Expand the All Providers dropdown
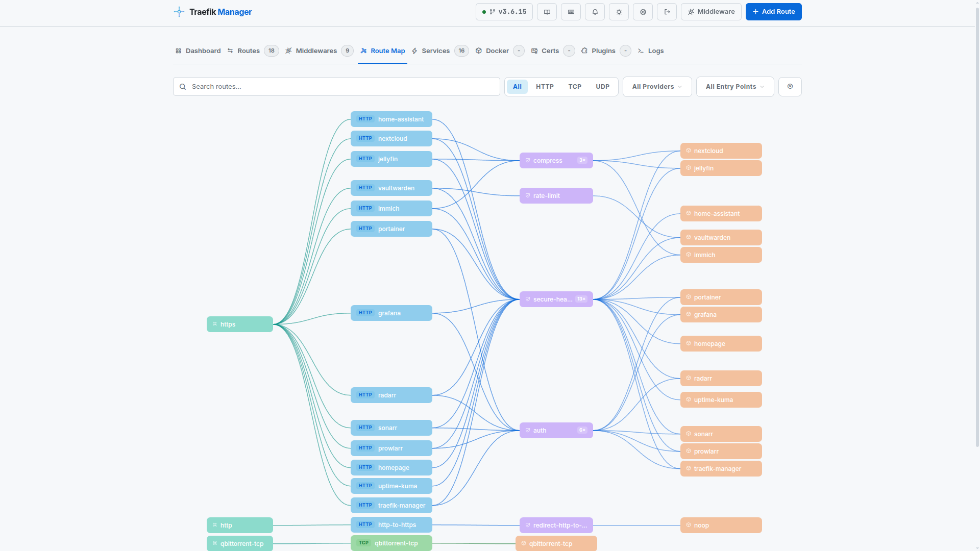The width and height of the screenshot is (980, 551). [x=657, y=87]
